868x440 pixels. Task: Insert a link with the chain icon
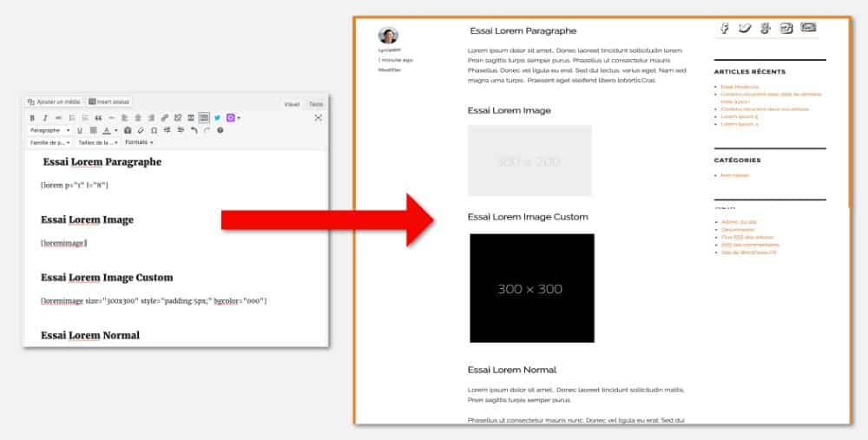click(x=165, y=118)
